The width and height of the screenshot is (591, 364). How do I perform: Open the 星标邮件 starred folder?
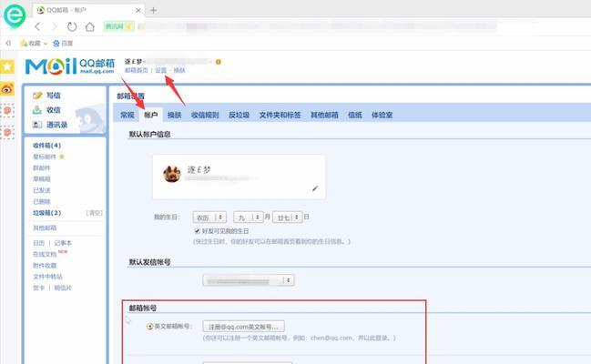[x=45, y=157]
